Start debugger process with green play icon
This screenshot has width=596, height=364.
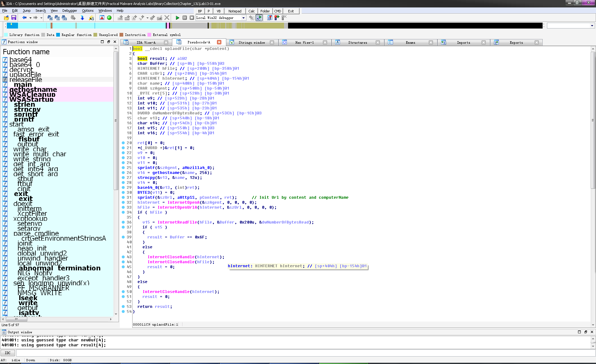177,18
